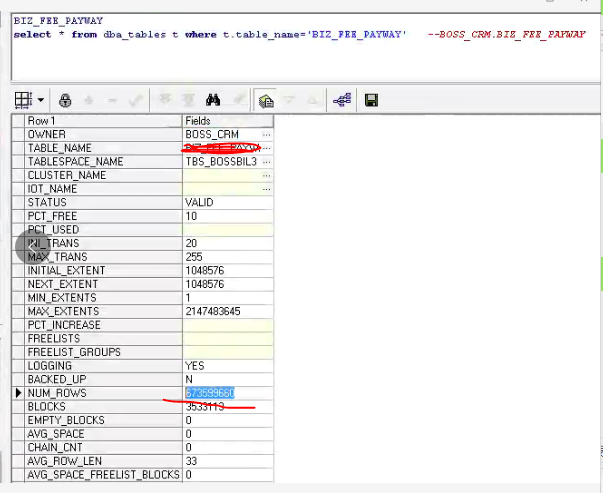
Task: Select the STATUS value VALID cell
Action: (227, 202)
